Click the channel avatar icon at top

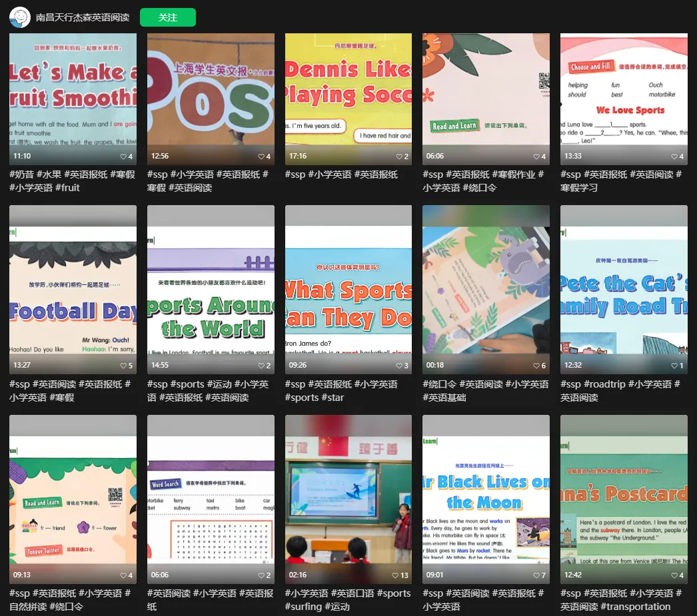(x=20, y=17)
